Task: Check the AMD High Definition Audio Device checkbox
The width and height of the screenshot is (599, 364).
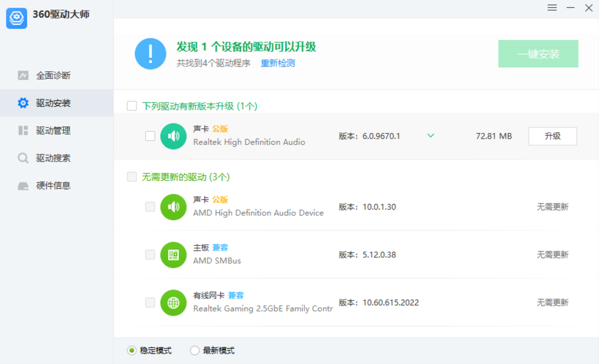Action: (150, 207)
